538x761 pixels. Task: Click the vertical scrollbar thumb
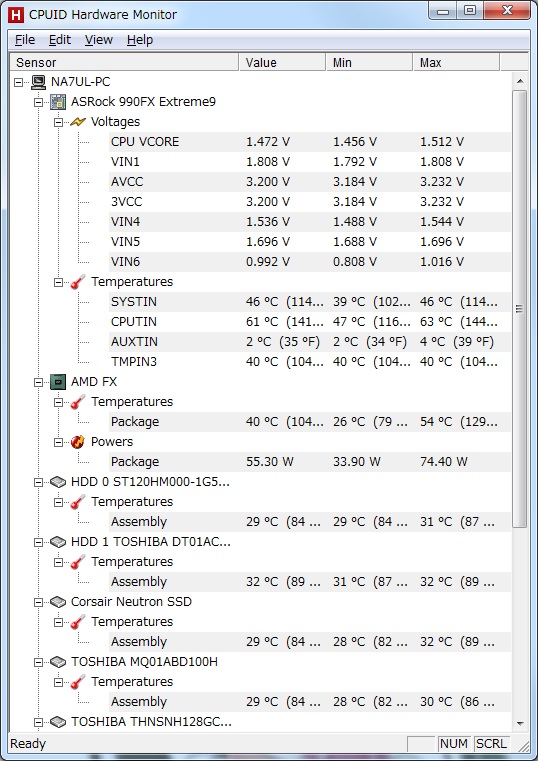(x=520, y=309)
